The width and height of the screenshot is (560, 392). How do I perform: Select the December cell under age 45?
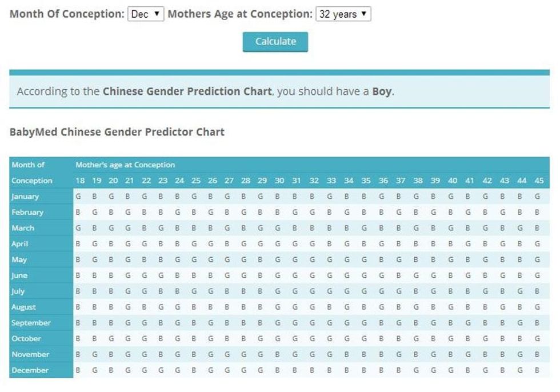pyautogui.click(x=537, y=370)
